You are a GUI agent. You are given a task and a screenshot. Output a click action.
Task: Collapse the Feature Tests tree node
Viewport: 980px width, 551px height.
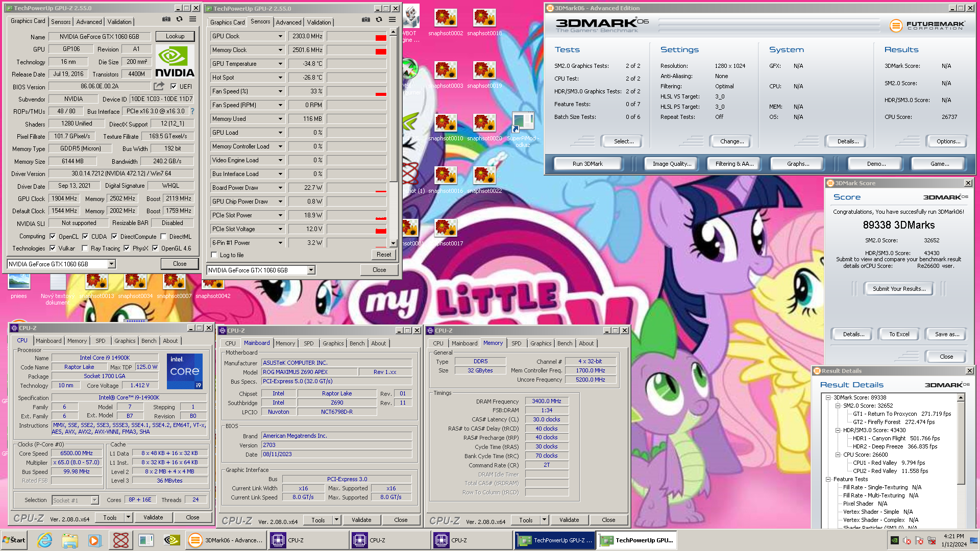(828, 479)
